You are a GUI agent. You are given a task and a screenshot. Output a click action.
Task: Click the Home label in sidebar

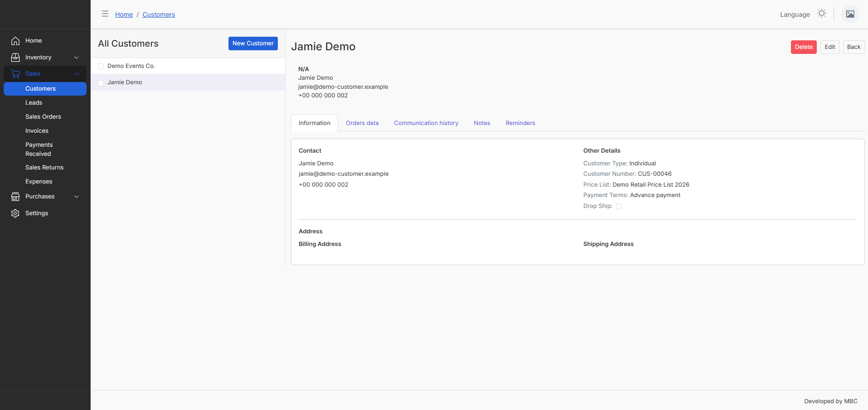click(x=34, y=41)
